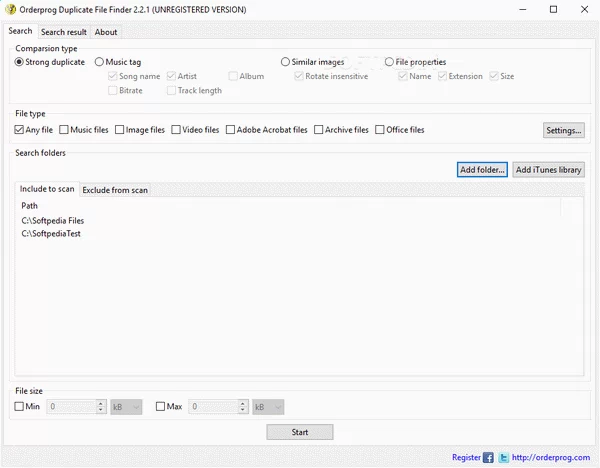This screenshot has width=600, height=468.
Task: Click the Max size stepper arrows
Action: click(243, 407)
